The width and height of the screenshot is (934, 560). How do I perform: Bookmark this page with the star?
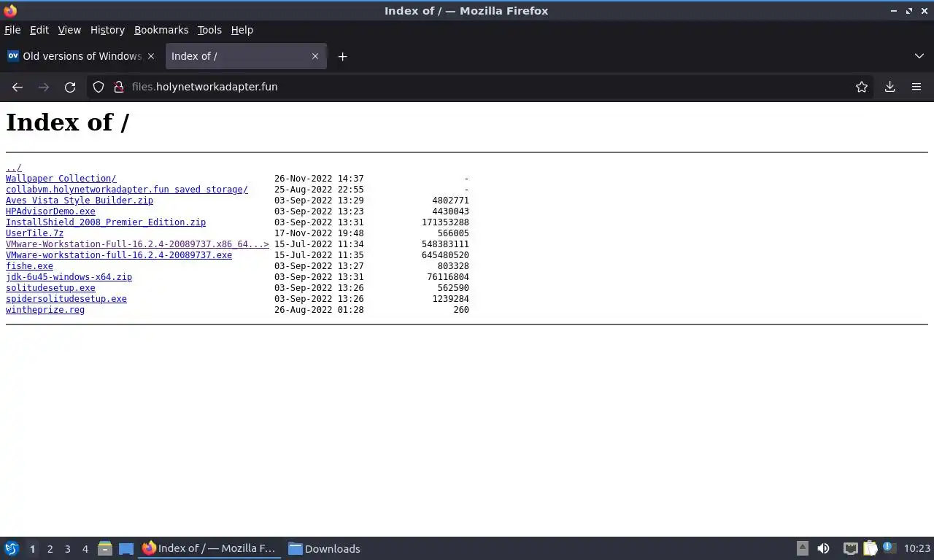[862, 87]
